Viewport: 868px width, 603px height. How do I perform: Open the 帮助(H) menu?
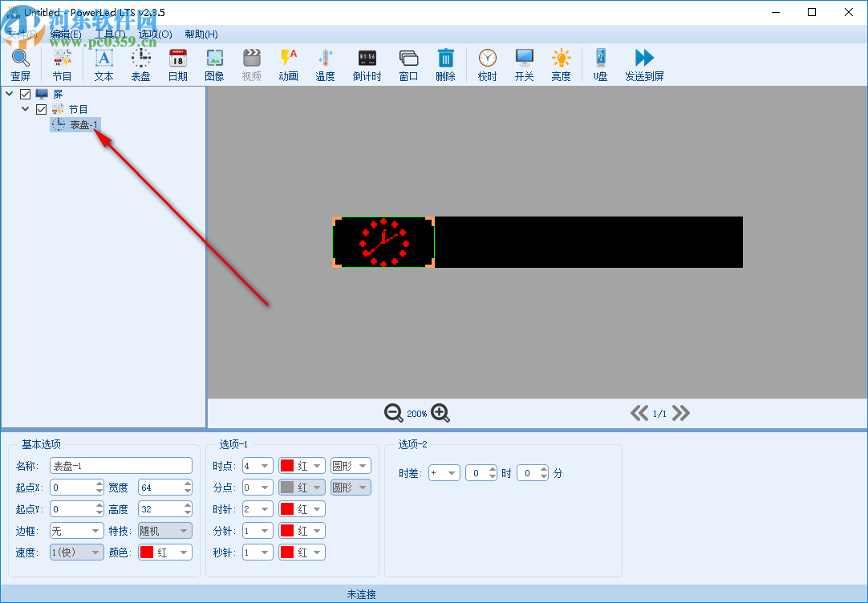coord(201,34)
